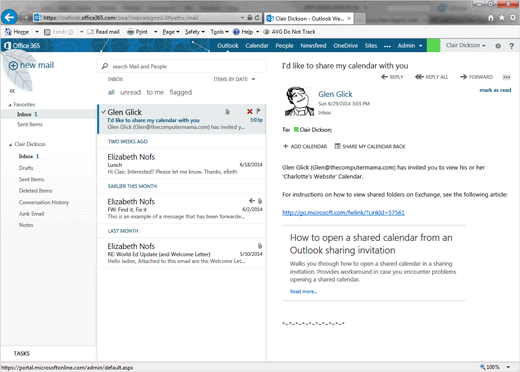Viewport: 520px width, 372px height.
Task: Filter the inbox by all
Action: pyautogui.click(x=111, y=92)
